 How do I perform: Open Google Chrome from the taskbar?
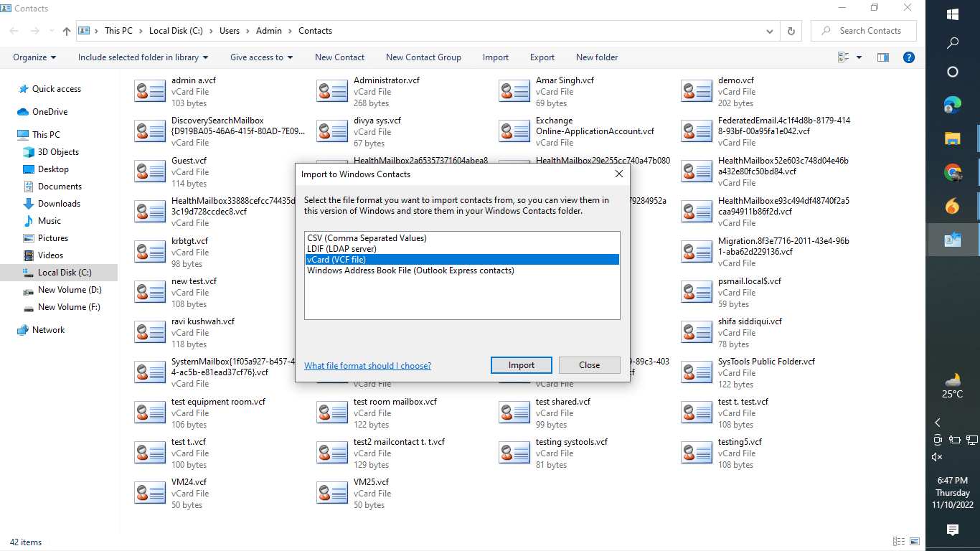tap(953, 172)
